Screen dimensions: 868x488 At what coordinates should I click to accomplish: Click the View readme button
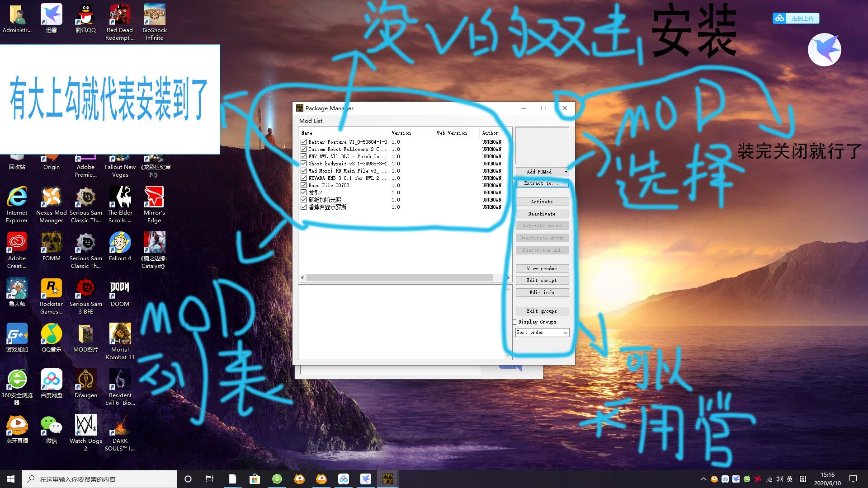point(542,269)
